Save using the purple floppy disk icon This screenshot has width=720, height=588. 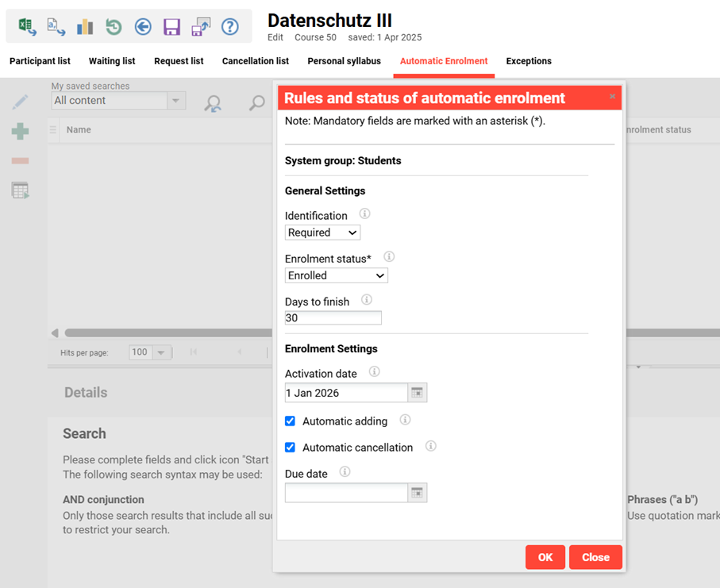click(x=171, y=27)
